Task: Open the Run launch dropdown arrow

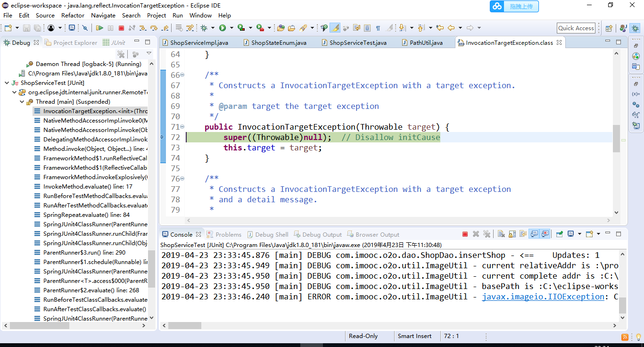Action: point(231,28)
